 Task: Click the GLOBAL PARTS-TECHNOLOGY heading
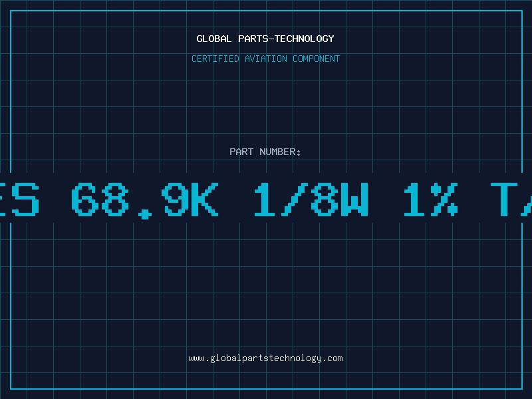[265, 39]
